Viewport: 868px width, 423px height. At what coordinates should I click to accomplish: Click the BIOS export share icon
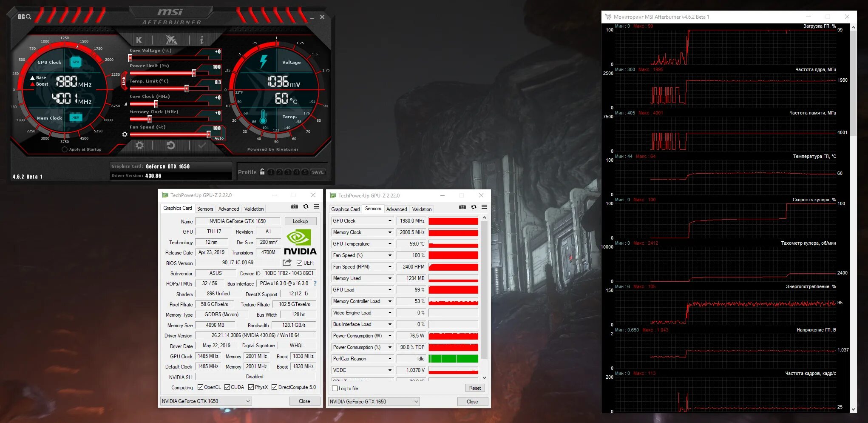(x=287, y=263)
